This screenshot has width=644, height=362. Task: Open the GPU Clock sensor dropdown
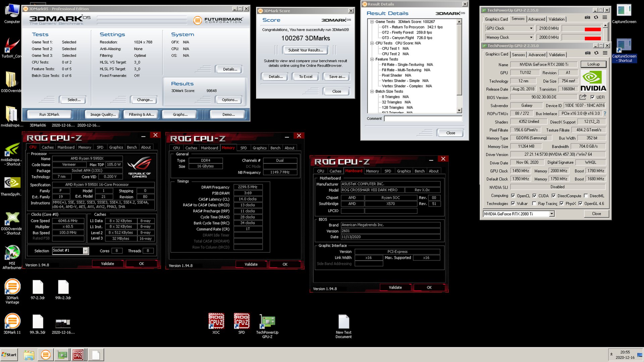tap(531, 28)
